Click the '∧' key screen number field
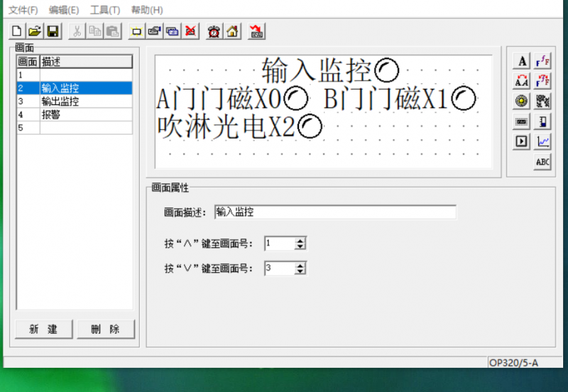The image size is (568, 392). 280,244
